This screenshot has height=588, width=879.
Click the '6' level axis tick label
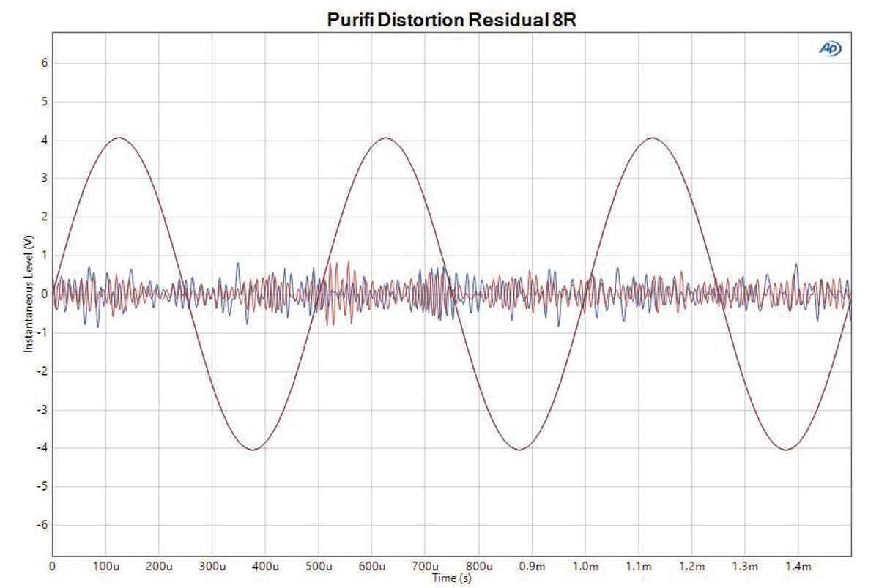pos(44,63)
